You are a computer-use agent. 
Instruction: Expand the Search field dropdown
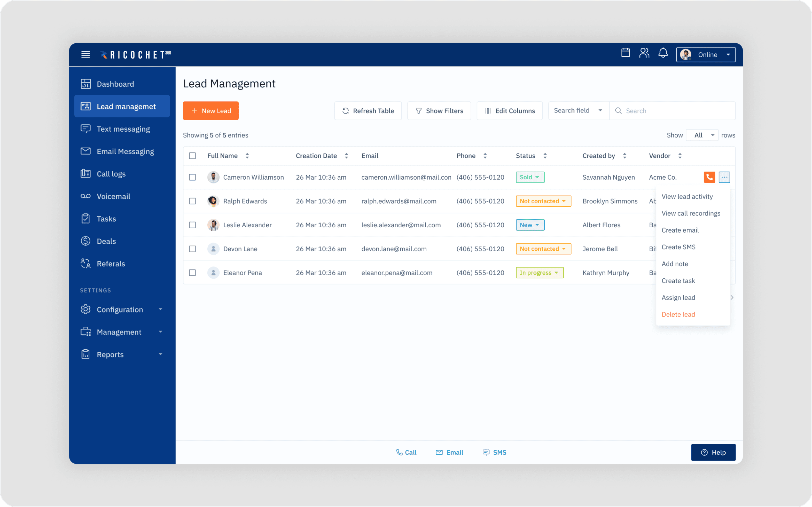click(578, 111)
